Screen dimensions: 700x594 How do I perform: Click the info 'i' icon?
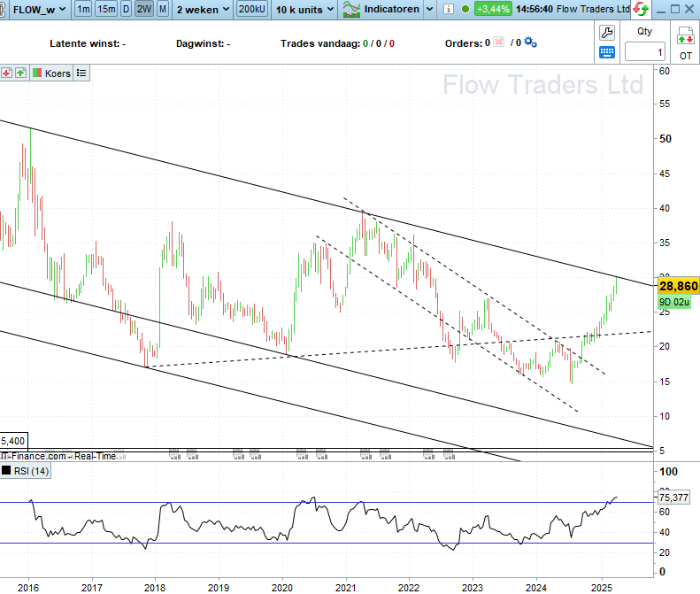click(x=449, y=9)
